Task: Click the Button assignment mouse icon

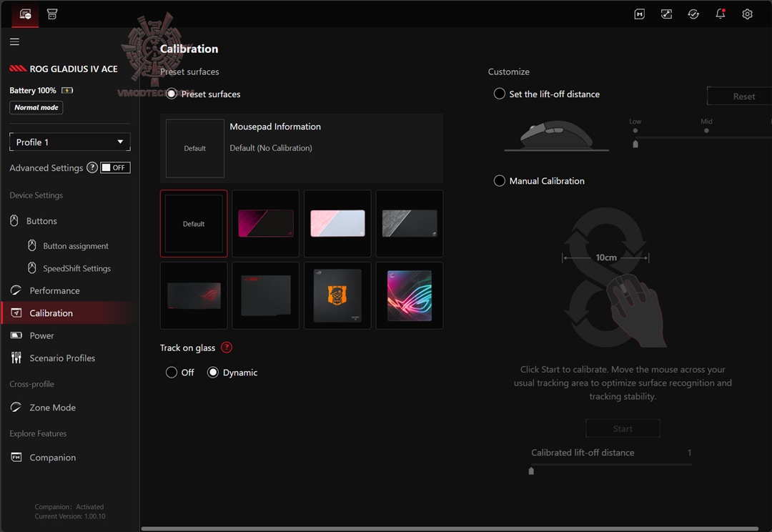Action: click(32, 245)
